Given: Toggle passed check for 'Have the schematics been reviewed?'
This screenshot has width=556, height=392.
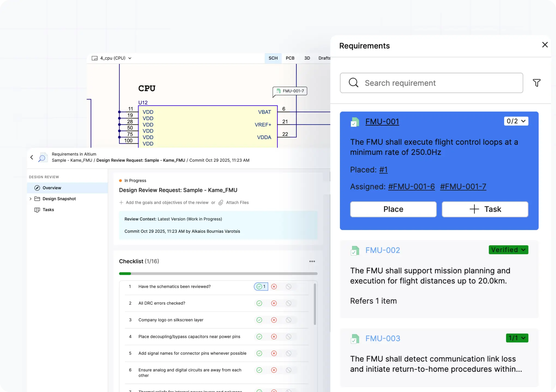Looking at the screenshot, I should tap(261, 287).
